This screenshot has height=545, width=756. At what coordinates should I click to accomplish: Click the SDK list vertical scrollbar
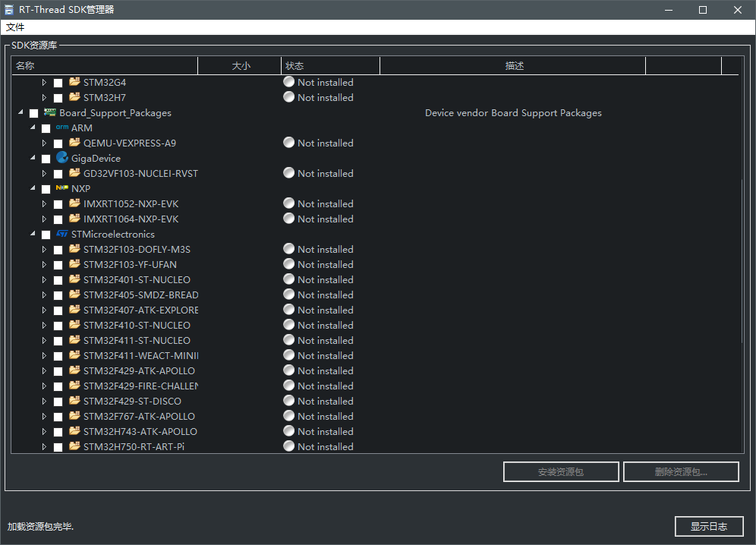click(x=742, y=260)
